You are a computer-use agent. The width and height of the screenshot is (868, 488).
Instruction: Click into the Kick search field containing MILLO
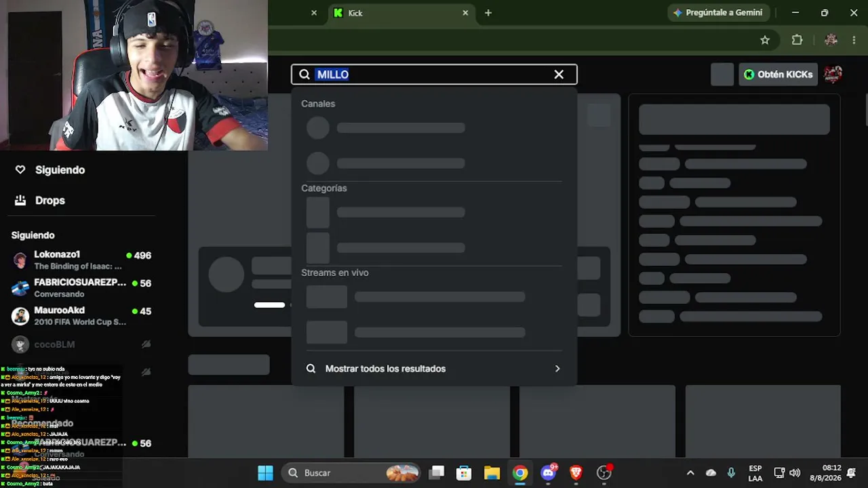(x=434, y=75)
